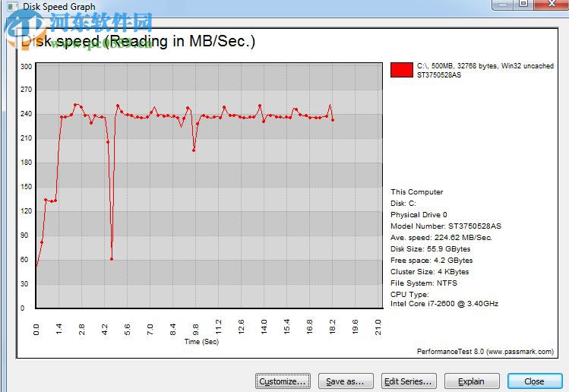
Task: Click the 'Time (Sec)' axis label
Action: click(201, 342)
